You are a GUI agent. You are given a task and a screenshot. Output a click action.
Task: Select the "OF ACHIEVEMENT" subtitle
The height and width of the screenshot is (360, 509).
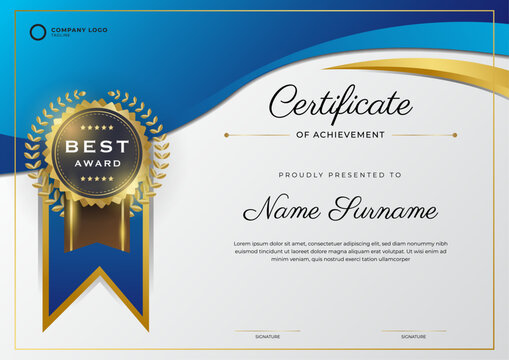point(340,135)
